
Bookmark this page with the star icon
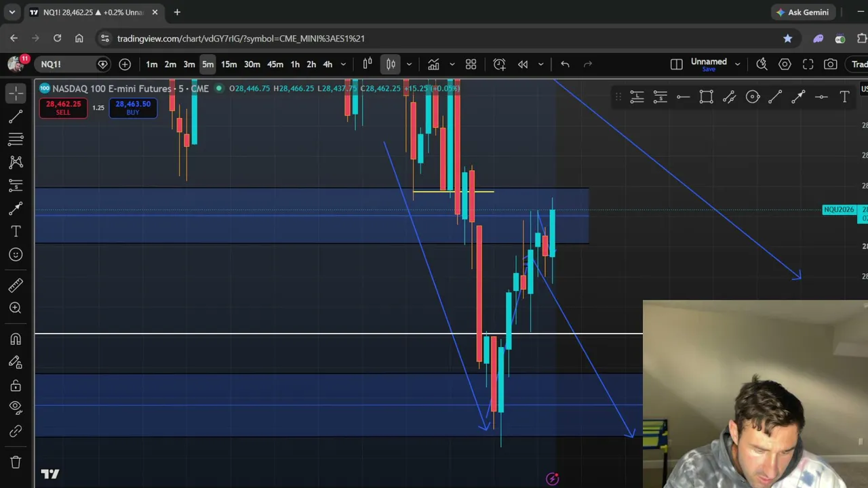(788, 39)
